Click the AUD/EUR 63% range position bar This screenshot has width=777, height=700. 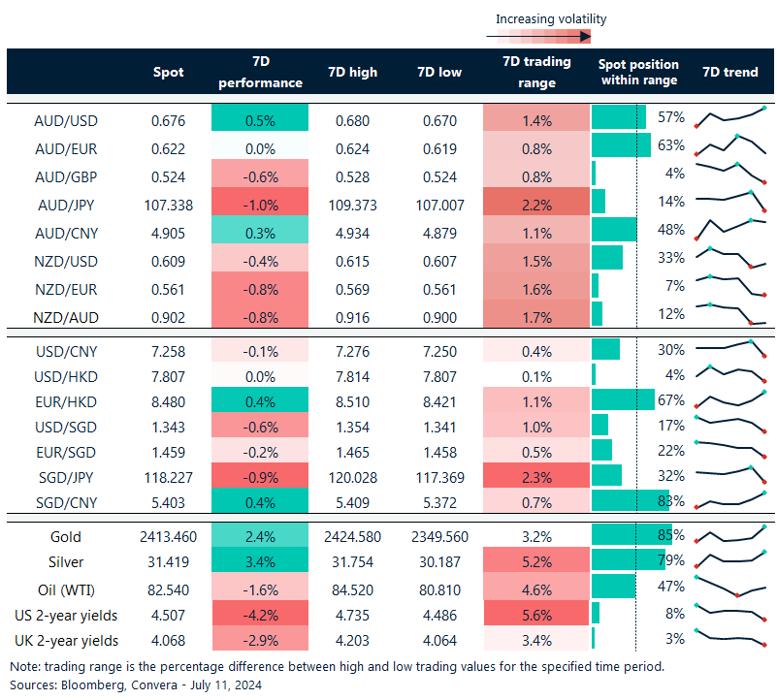(x=621, y=145)
